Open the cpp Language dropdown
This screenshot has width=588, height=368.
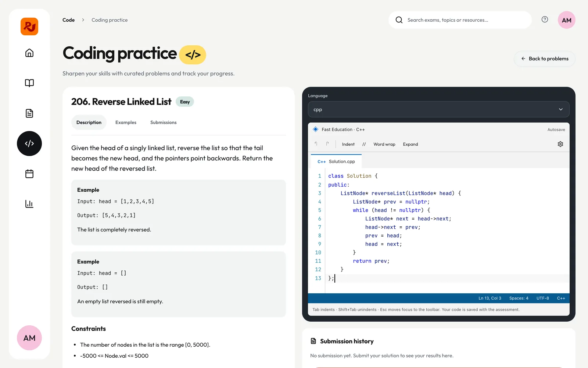pos(439,109)
